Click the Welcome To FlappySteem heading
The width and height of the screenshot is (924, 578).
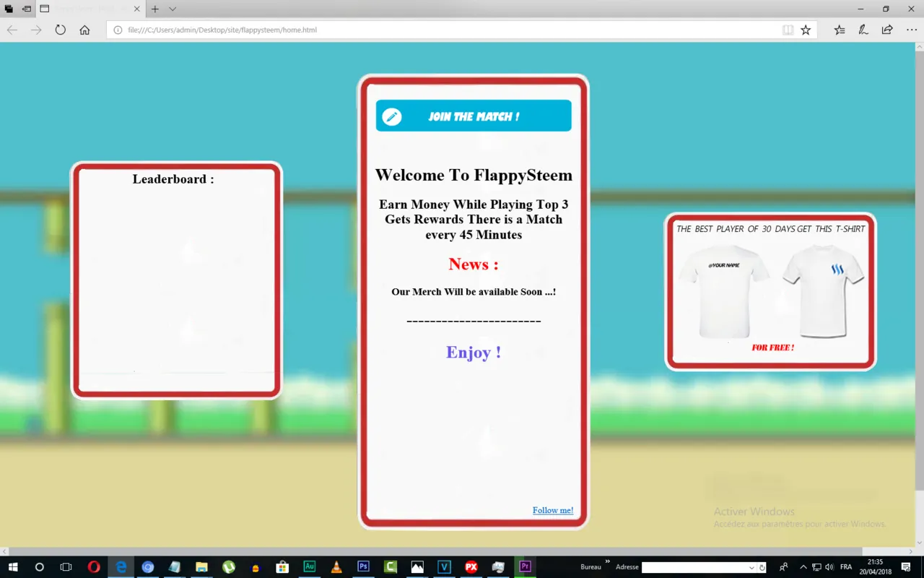click(474, 175)
